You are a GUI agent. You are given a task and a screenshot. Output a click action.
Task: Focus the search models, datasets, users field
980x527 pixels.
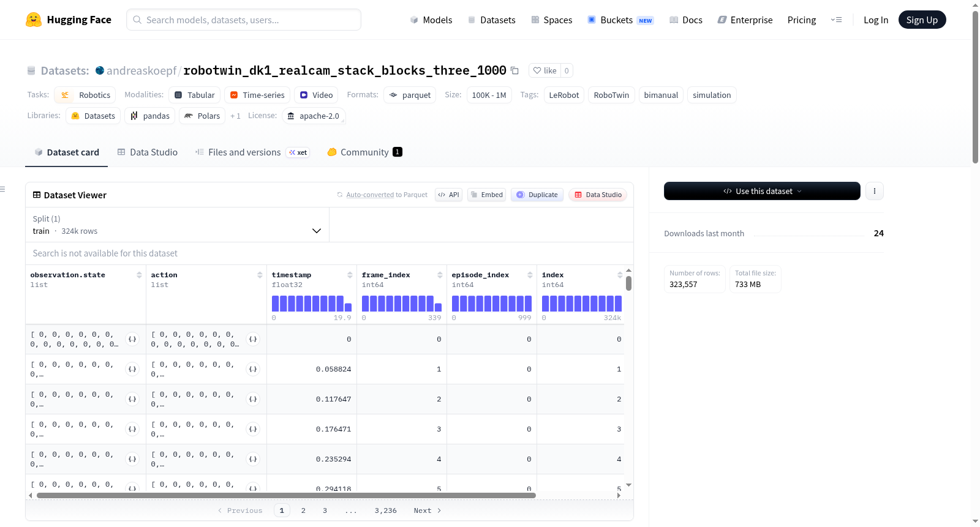244,20
